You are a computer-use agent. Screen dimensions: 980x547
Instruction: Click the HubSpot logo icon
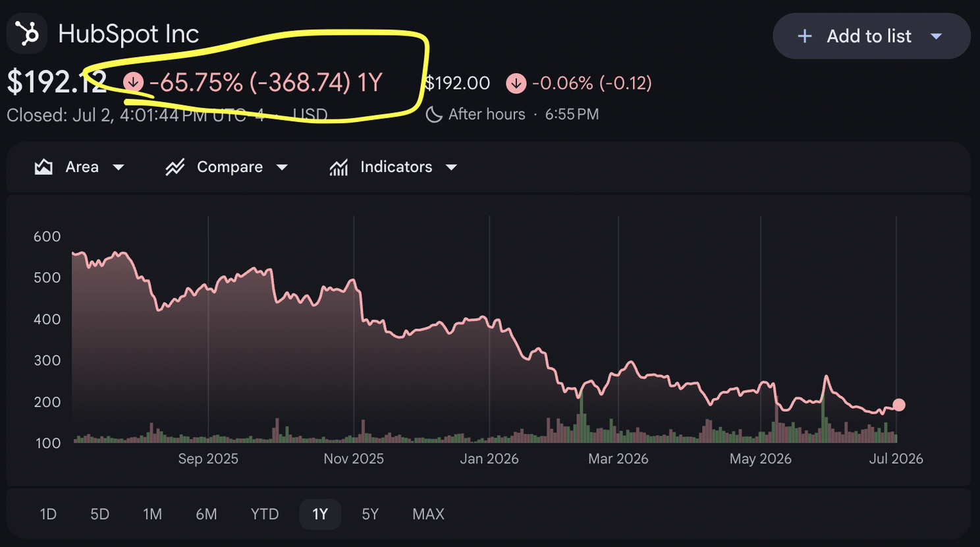click(x=27, y=34)
